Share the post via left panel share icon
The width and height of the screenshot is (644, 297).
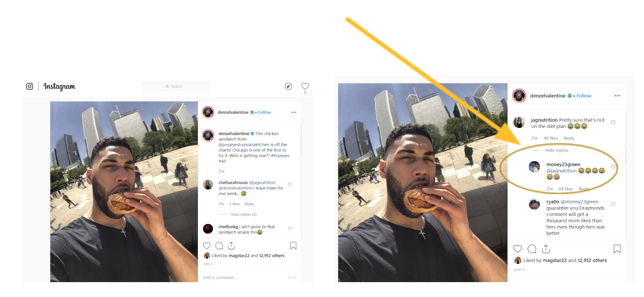(231, 246)
